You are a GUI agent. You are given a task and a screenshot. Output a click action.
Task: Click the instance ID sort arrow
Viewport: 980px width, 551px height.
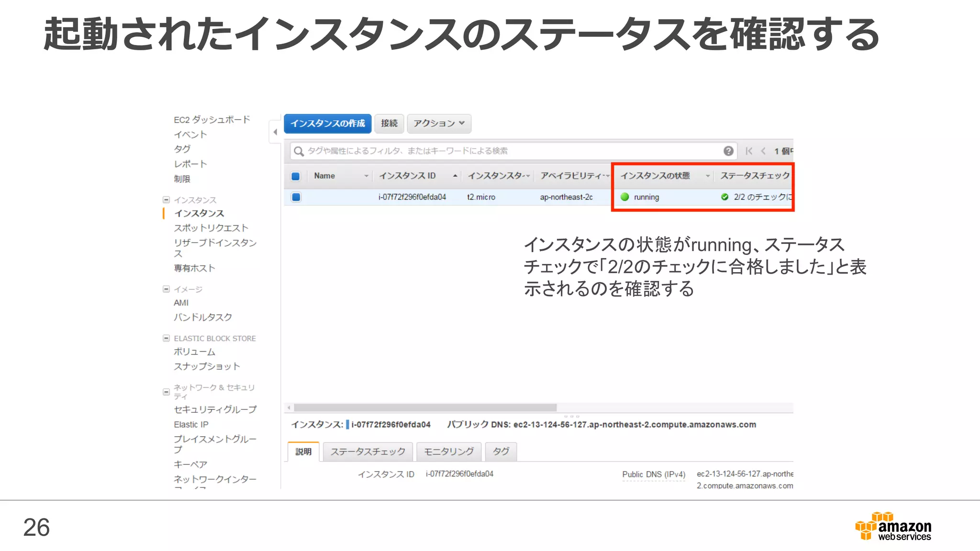click(x=455, y=176)
